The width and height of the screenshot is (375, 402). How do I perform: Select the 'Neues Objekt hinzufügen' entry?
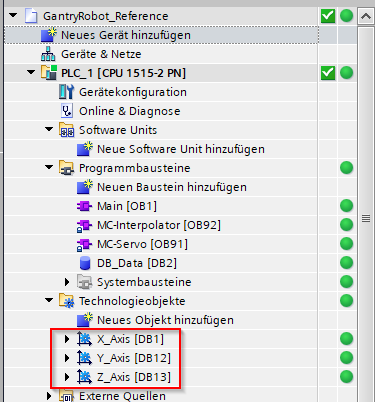(165, 320)
